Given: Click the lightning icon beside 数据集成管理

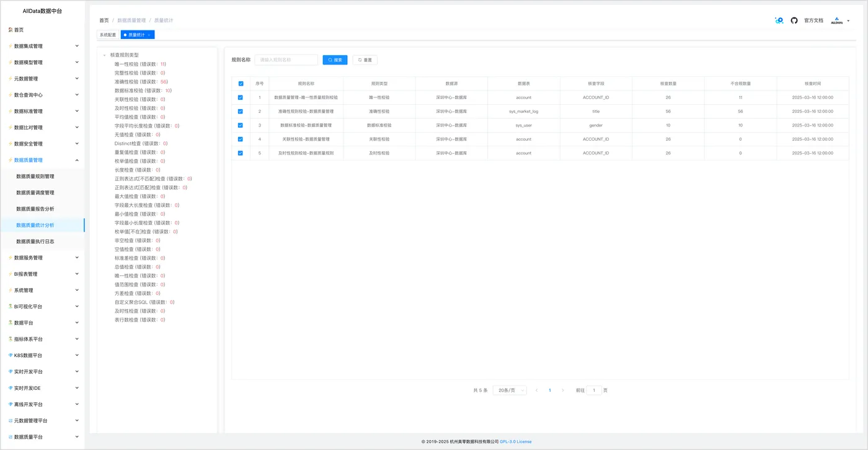Looking at the screenshot, I should pos(11,46).
